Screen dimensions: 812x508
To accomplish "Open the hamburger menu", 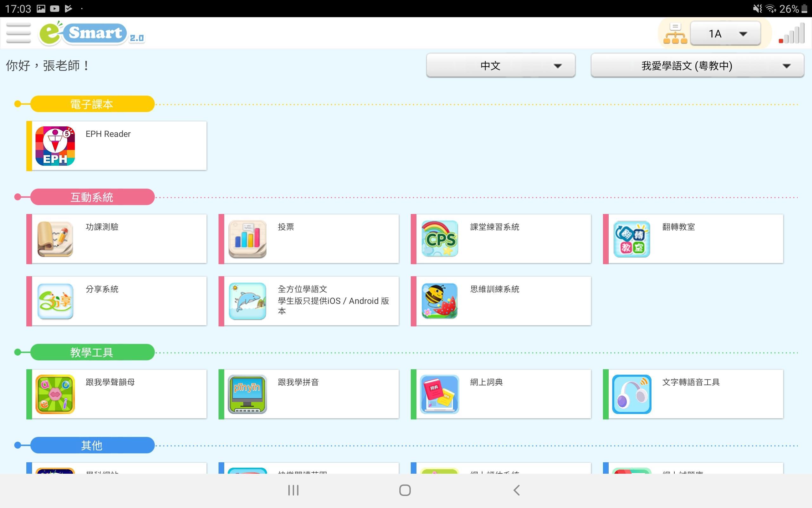I will [x=18, y=33].
